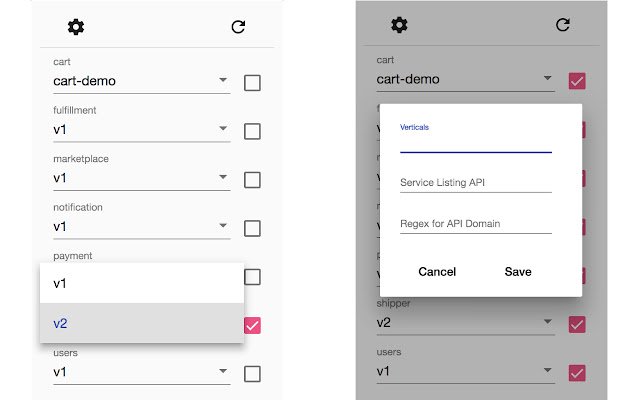The height and width of the screenshot is (400, 640).
Task: Click the Regex for API Domain field
Action: click(476, 224)
